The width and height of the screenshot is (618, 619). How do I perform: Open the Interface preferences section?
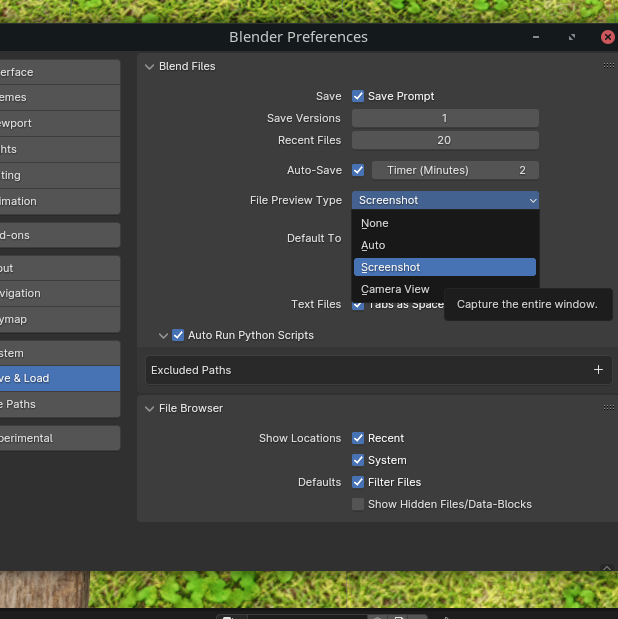pos(59,72)
